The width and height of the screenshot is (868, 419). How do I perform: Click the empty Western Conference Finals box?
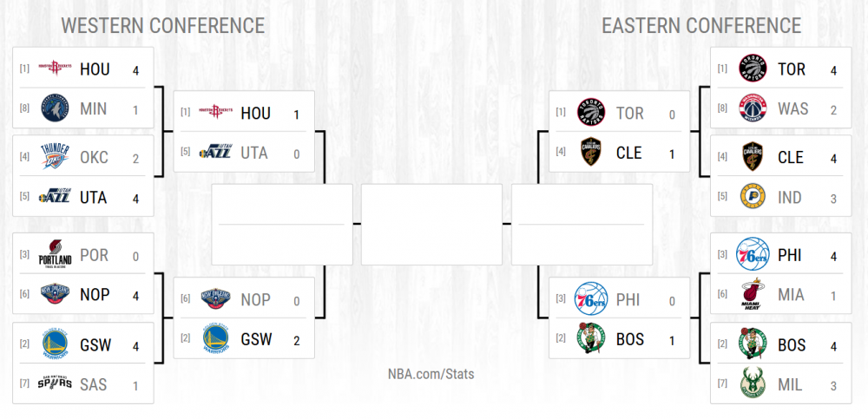click(282, 224)
